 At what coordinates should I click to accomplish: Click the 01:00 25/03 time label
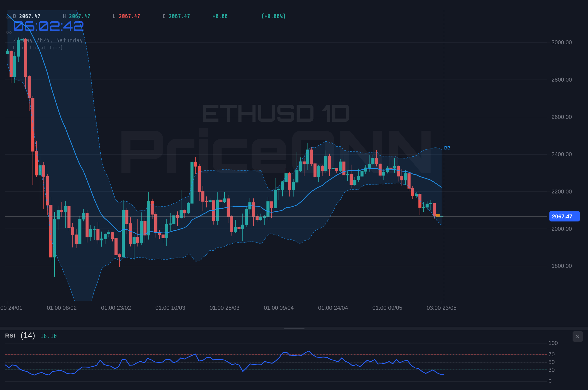point(225,308)
